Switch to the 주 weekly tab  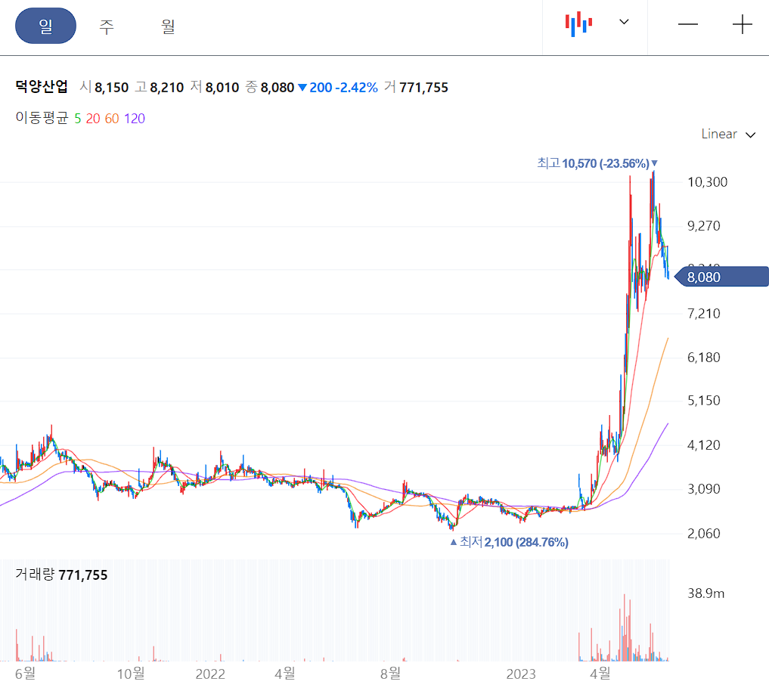pyautogui.click(x=106, y=26)
